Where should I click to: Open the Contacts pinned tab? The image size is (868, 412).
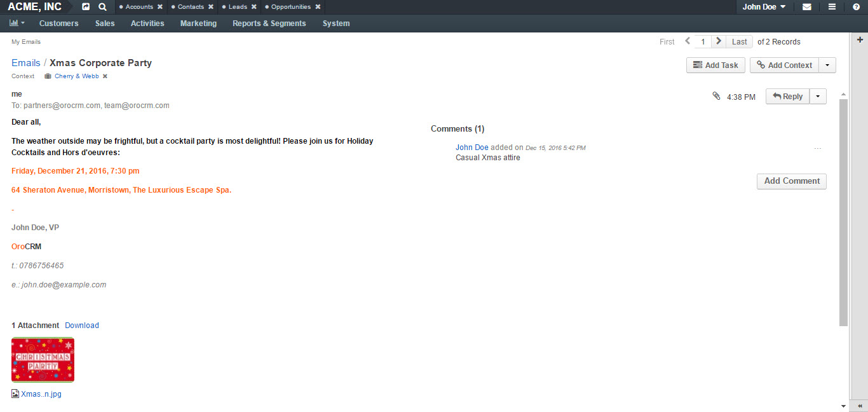191,7
